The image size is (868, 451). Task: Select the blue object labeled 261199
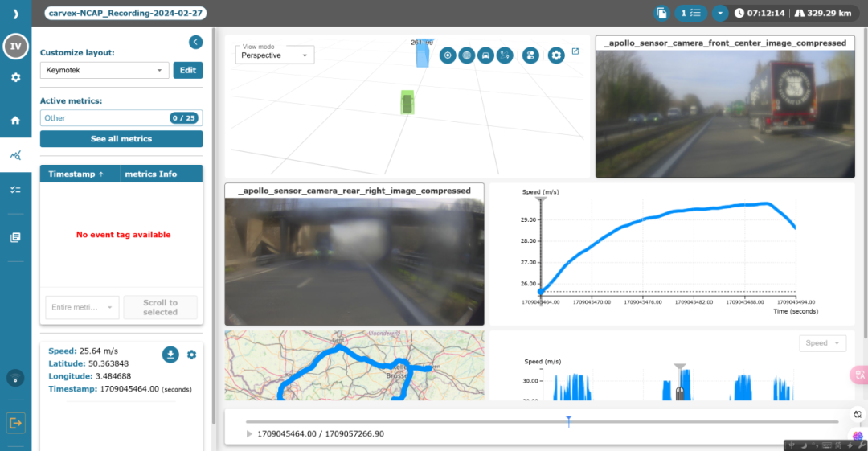423,55
